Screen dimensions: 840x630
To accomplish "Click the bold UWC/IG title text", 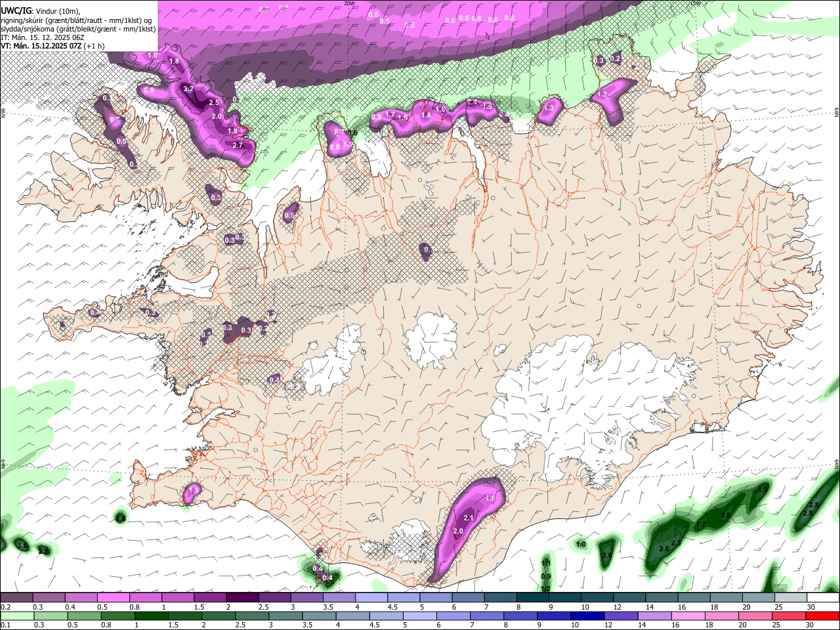I will click(x=16, y=10).
